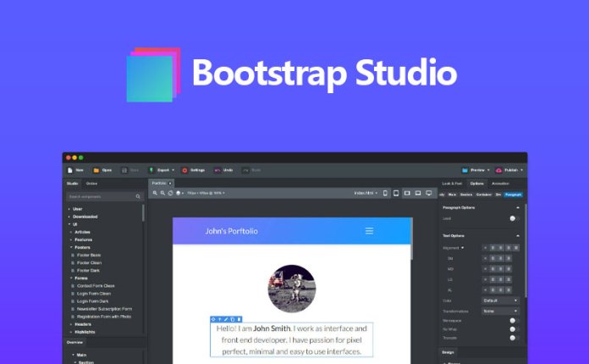Image resolution: width=589 pixels, height=364 pixels.
Task: Collapse the Text Options section
Action: pyautogui.click(x=518, y=236)
